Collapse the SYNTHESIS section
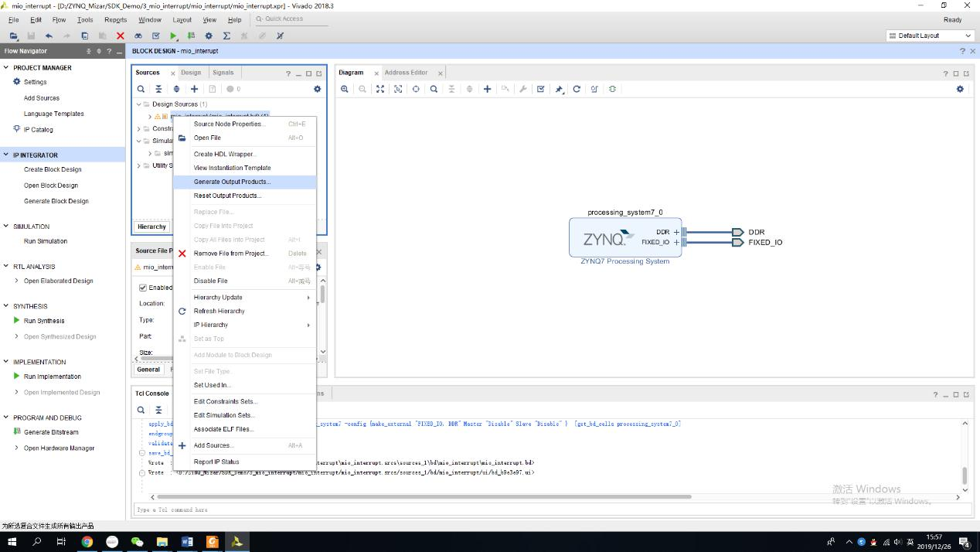The width and height of the screenshot is (980, 552). 6,306
